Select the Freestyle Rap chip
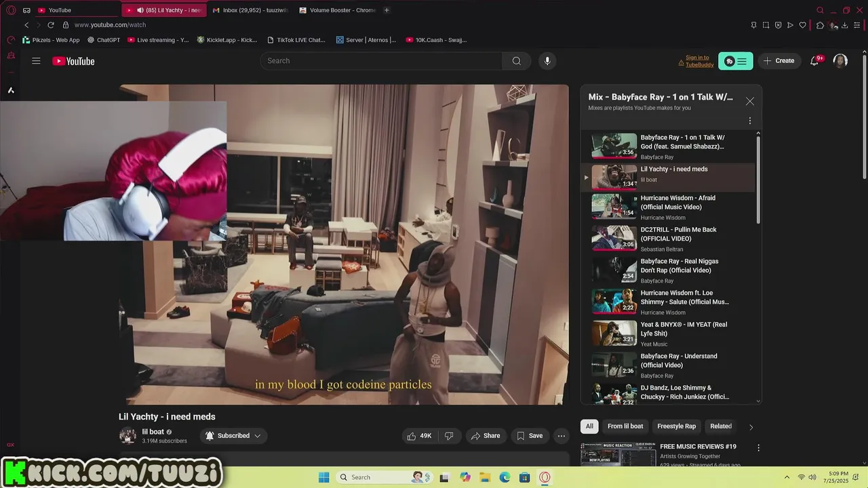 (676, 426)
